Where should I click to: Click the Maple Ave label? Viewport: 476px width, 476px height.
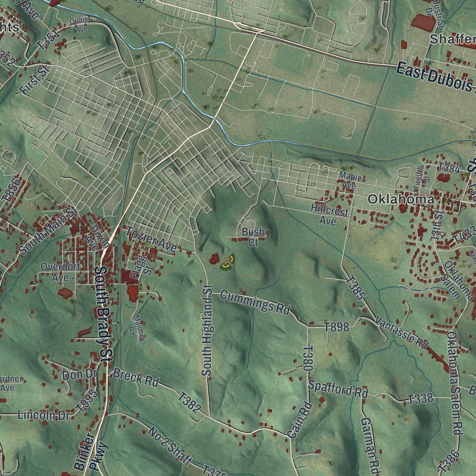click(x=350, y=181)
